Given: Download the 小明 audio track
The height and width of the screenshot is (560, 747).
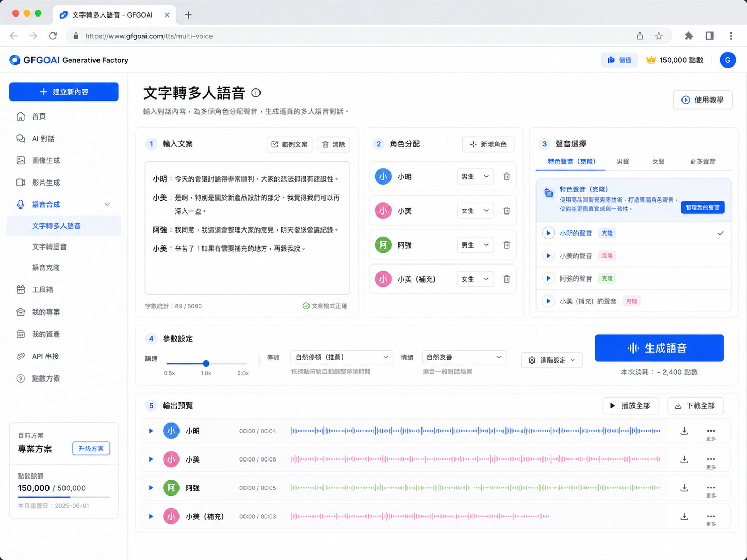Looking at the screenshot, I should 684,431.
